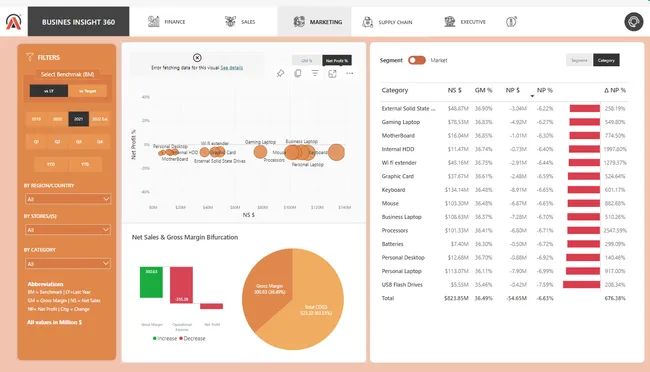Select quarter Q2 filter
The width and height of the screenshot is (650, 372).
coord(58,142)
